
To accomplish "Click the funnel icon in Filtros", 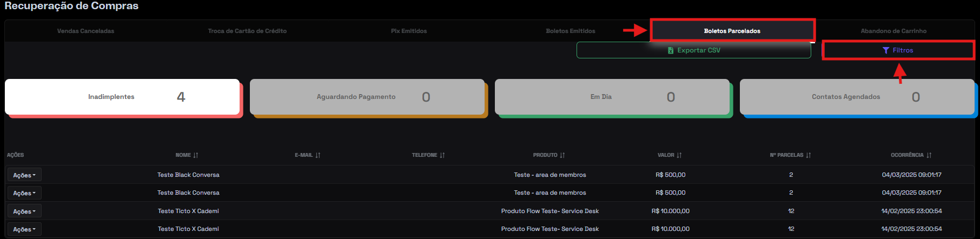I will point(886,50).
